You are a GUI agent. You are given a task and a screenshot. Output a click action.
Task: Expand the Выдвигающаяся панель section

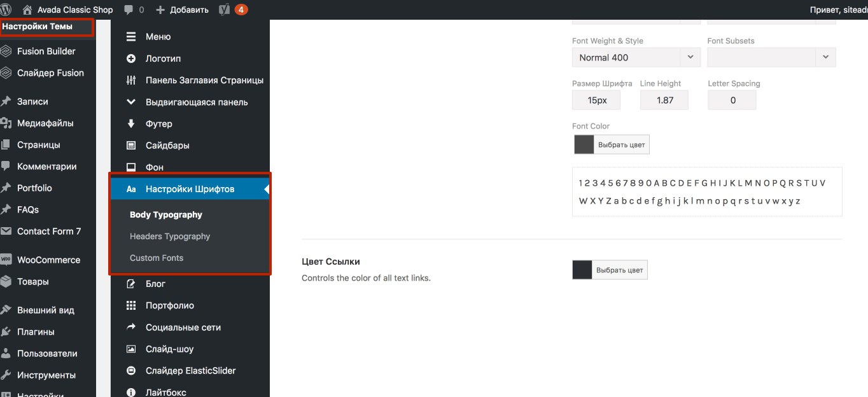point(190,102)
